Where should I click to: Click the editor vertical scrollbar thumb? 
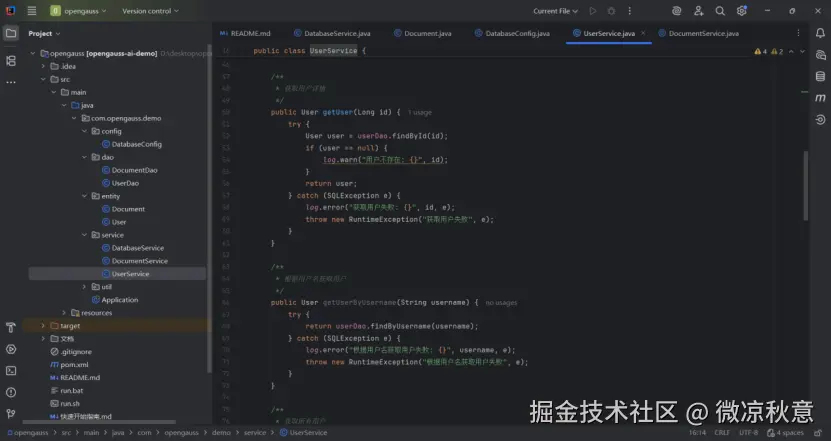(806, 185)
